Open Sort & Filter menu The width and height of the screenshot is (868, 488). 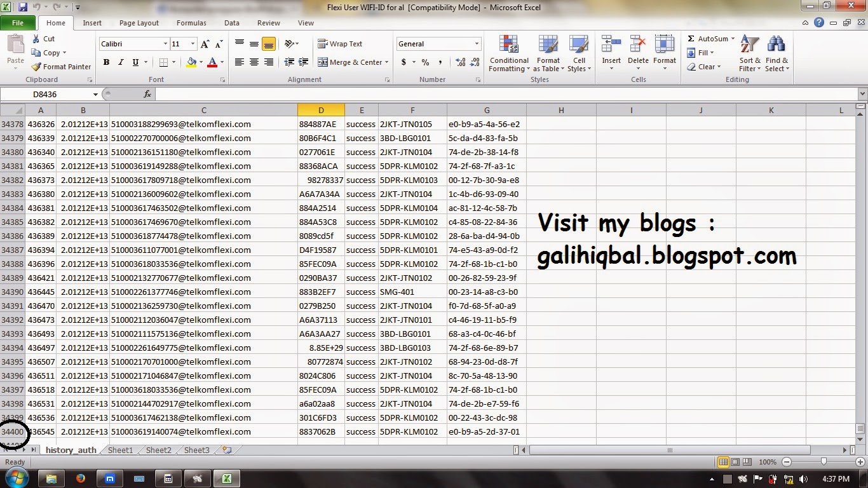(750, 53)
